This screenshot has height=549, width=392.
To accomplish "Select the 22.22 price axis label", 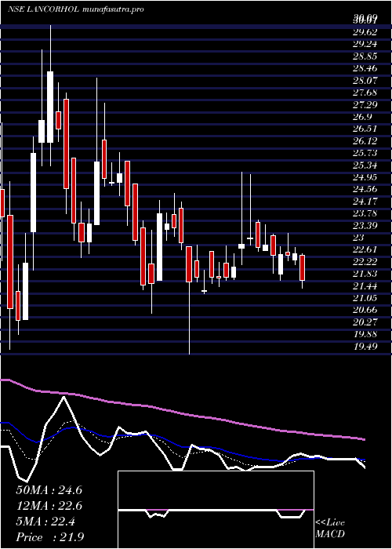I will [x=365, y=262].
